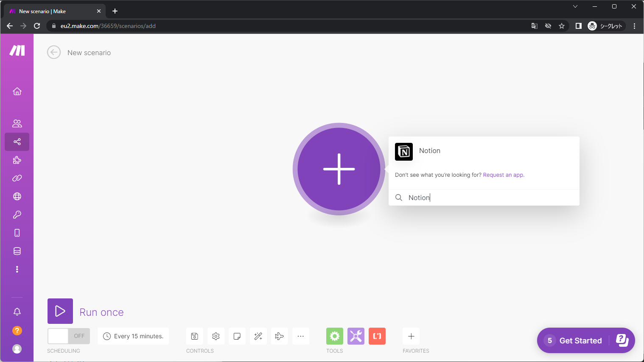Open the Every 15 minutes schedule setting
Screen dimensions: 644x362
tap(133, 336)
